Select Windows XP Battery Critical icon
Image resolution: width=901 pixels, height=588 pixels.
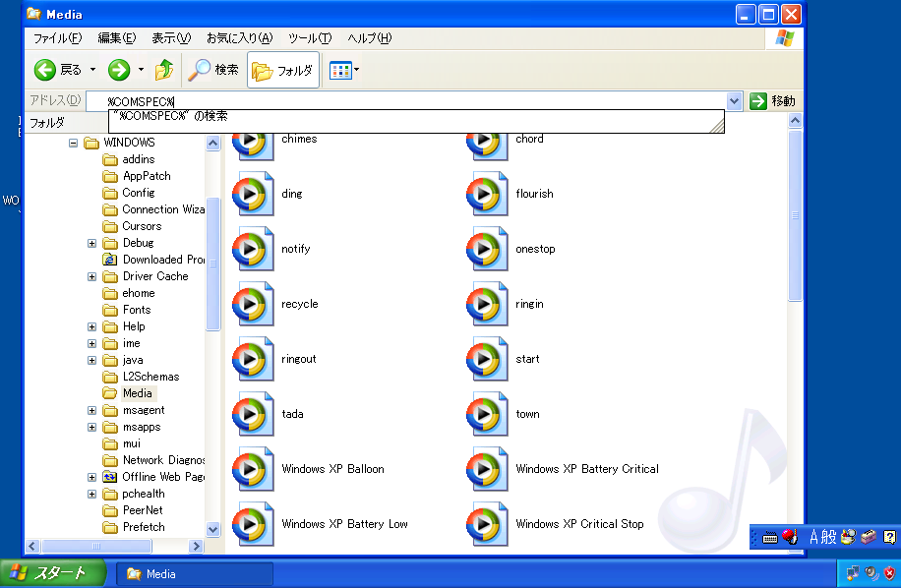[x=487, y=469]
